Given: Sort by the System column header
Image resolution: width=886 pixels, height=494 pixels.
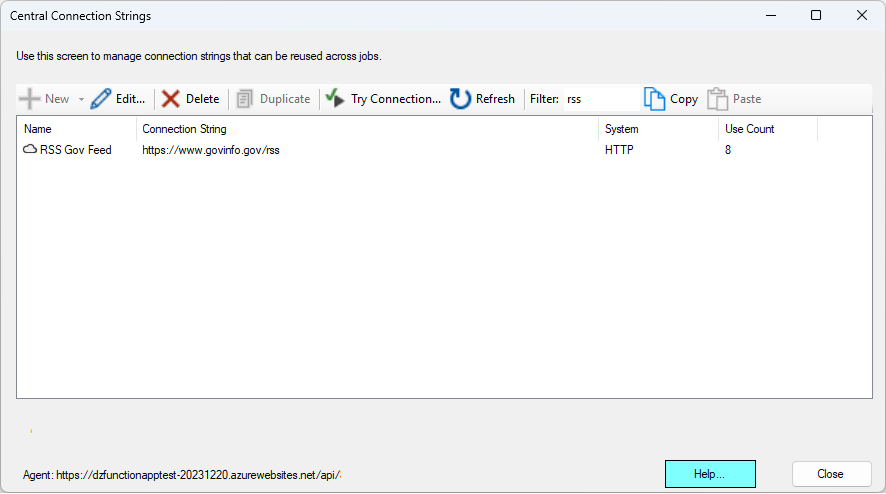Looking at the screenshot, I should tap(658, 129).
